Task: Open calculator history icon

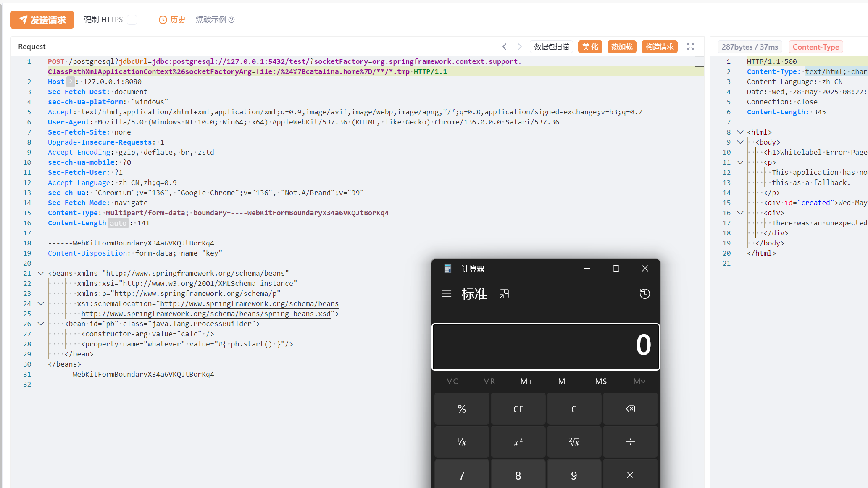Action: [644, 294]
